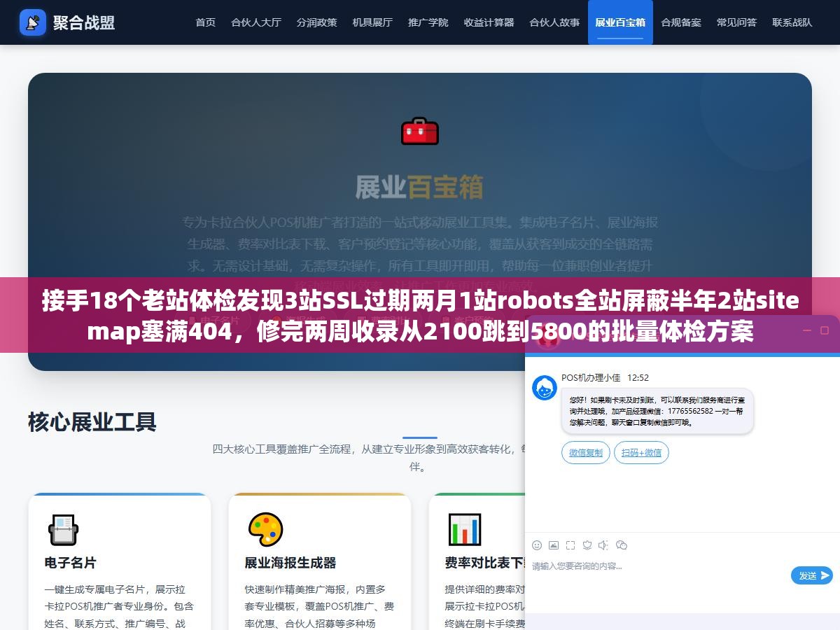The height and width of the screenshot is (630, 840).
Task: Open the 合伙人大厅 menu item
Action: (x=256, y=22)
